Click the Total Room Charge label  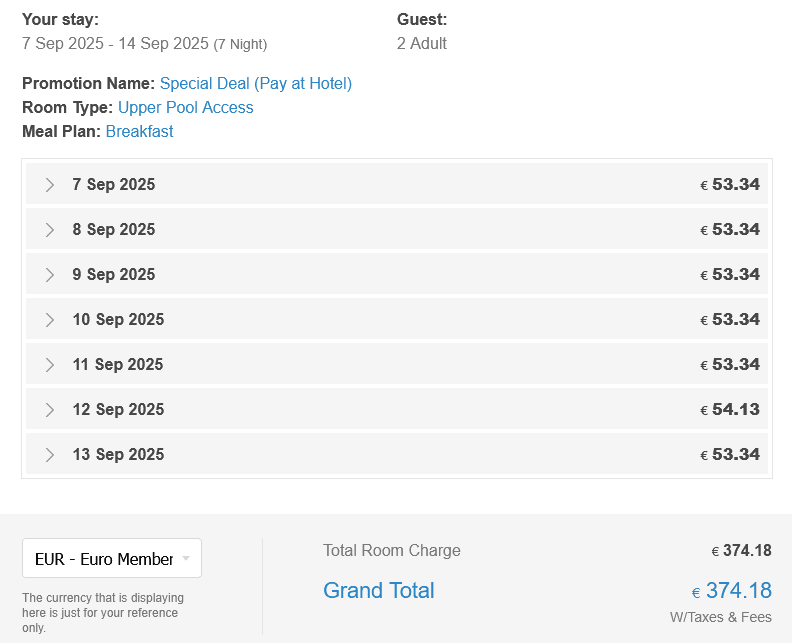391,550
